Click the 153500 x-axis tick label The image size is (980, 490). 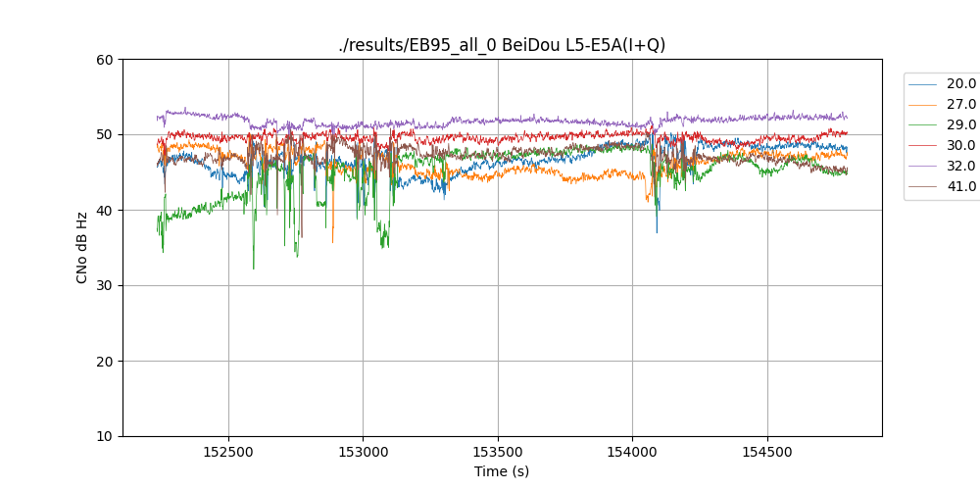[498, 453]
